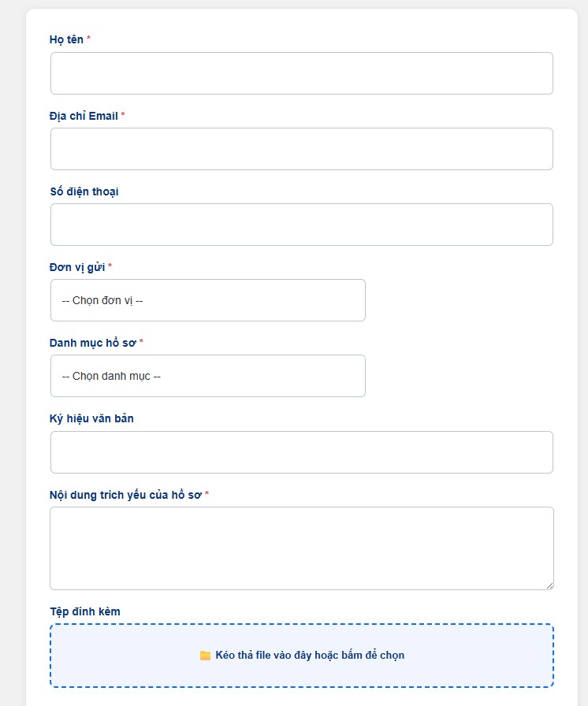Click the Số điện thoại label

84,191
